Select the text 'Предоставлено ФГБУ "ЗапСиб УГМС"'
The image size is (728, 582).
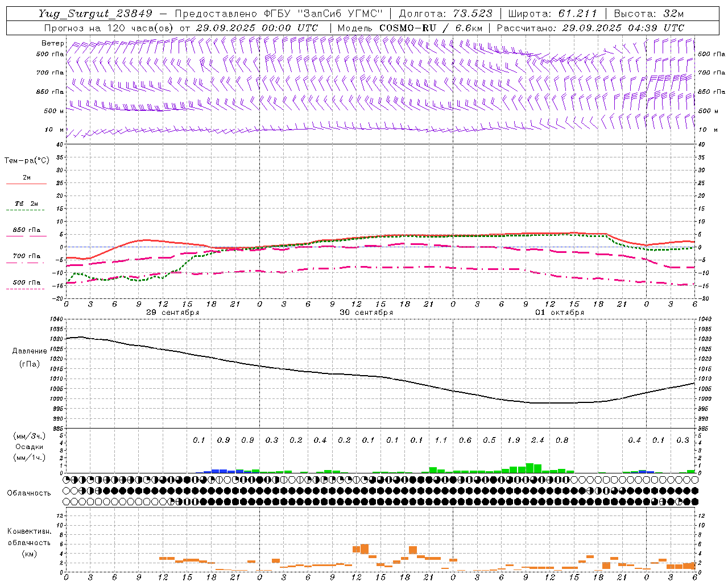(279, 14)
